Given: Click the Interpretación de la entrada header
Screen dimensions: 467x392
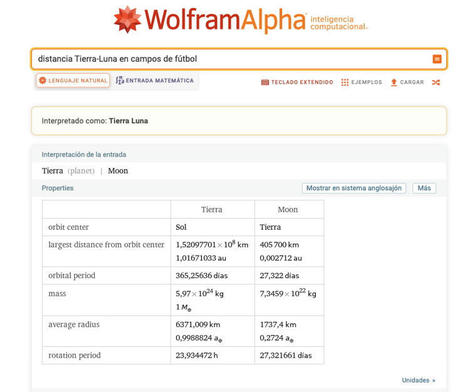Looking at the screenshot, I should [84, 154].
